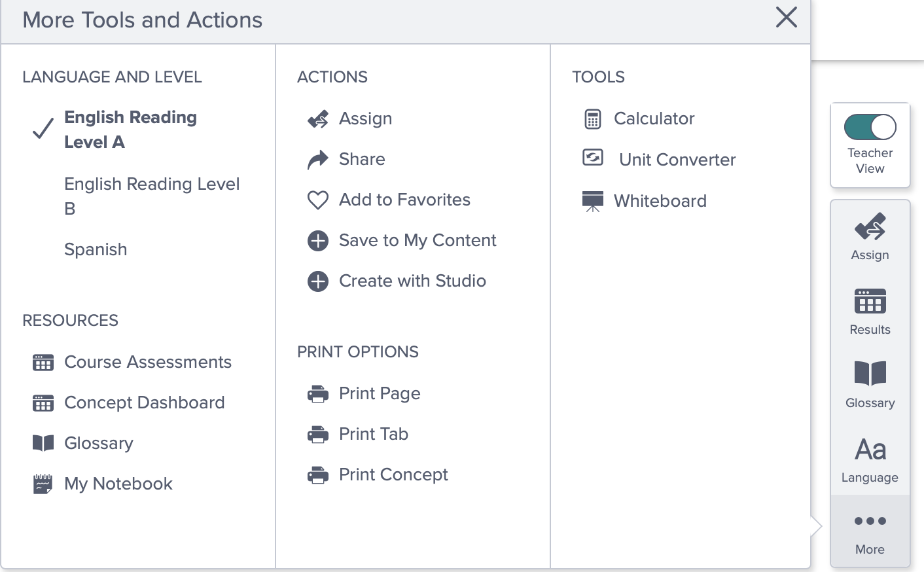Open the Calculator tool

[x=638, y=118]
